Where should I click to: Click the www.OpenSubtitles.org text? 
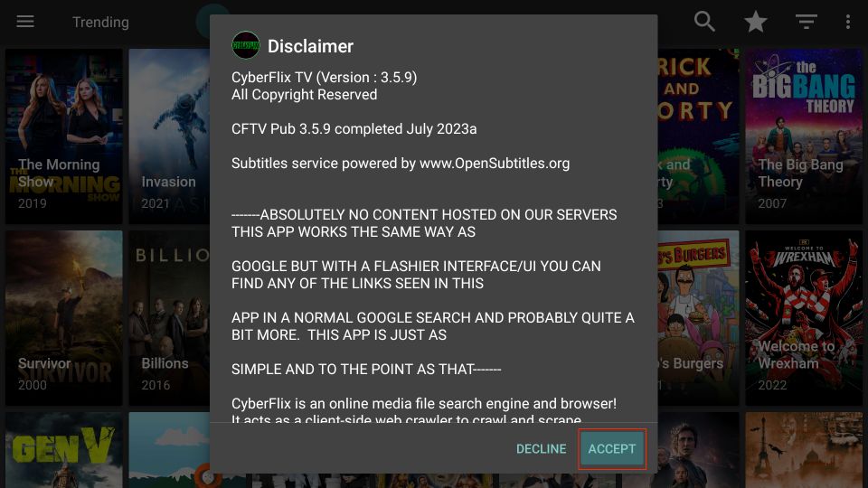pos(495,164)
